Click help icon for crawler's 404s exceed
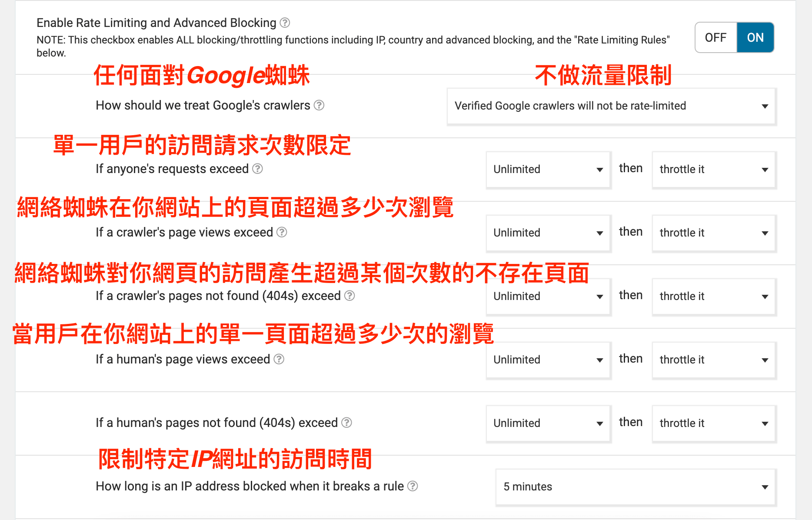 (x=349, y=296)
